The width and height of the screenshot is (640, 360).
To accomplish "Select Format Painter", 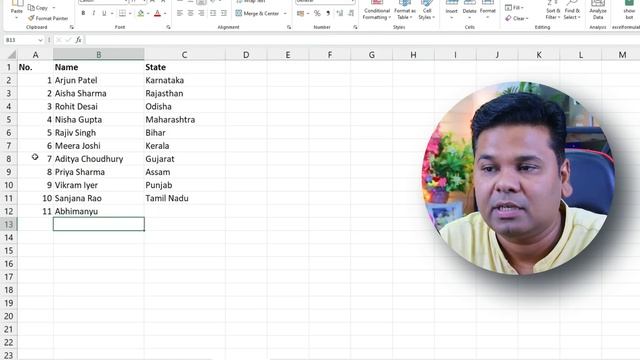I will pyautogui.click(x=48, y=18).
